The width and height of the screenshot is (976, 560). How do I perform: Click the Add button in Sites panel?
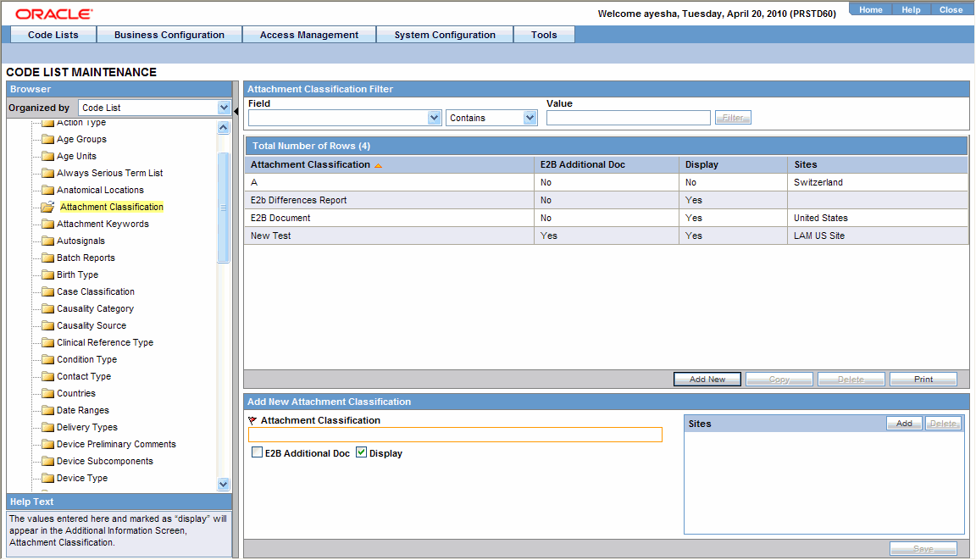[x=905, y=424]
